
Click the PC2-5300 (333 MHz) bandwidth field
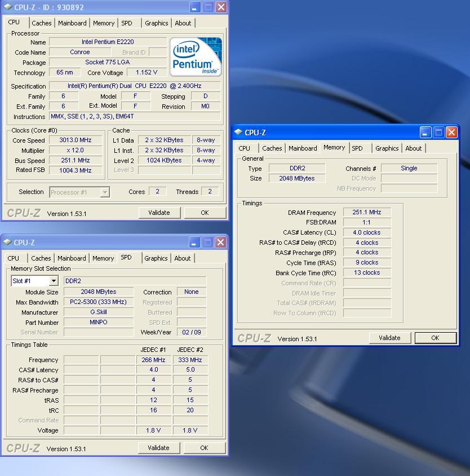(x=99, y=302)
